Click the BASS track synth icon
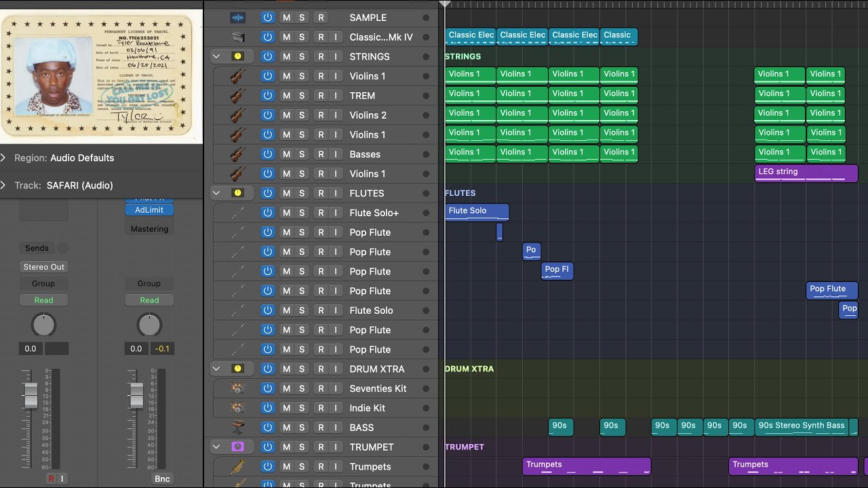Screen dimensions: 868x488 pos(237,428)
